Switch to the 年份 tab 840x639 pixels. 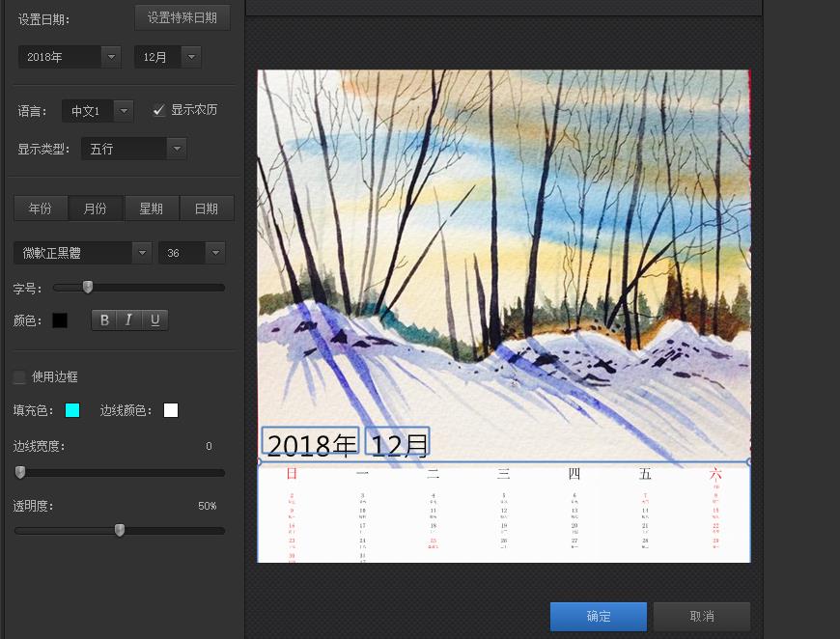pyautogui.click(x=41, y=208)
